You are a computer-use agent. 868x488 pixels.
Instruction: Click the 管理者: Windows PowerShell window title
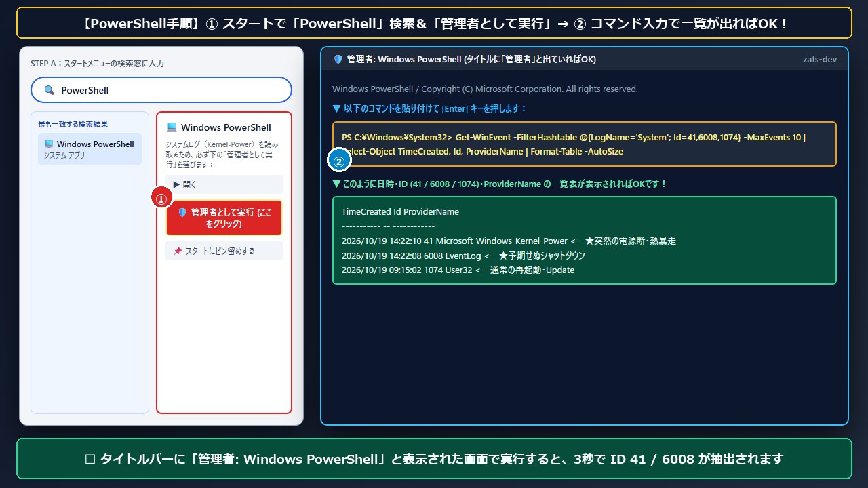(471, 59)
